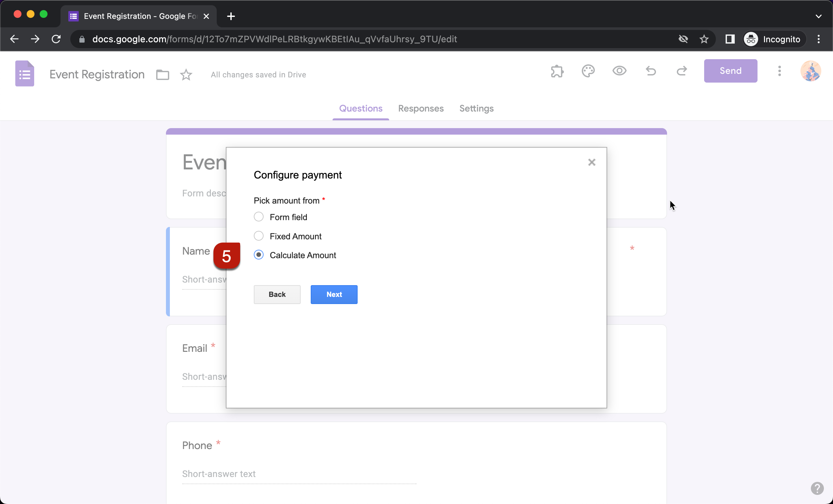Click the purple Google Forms logo icon

24,73
